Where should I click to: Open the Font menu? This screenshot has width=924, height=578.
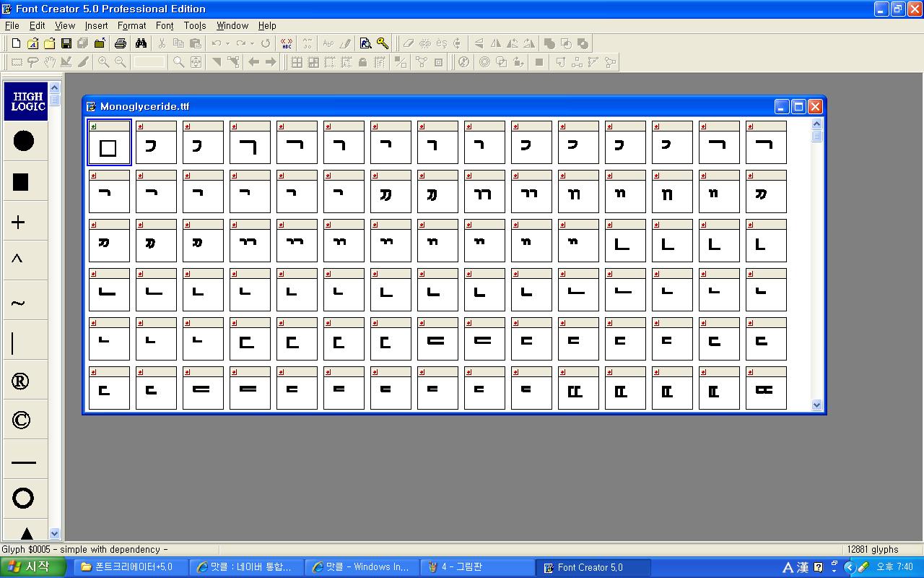pos(165,25)
